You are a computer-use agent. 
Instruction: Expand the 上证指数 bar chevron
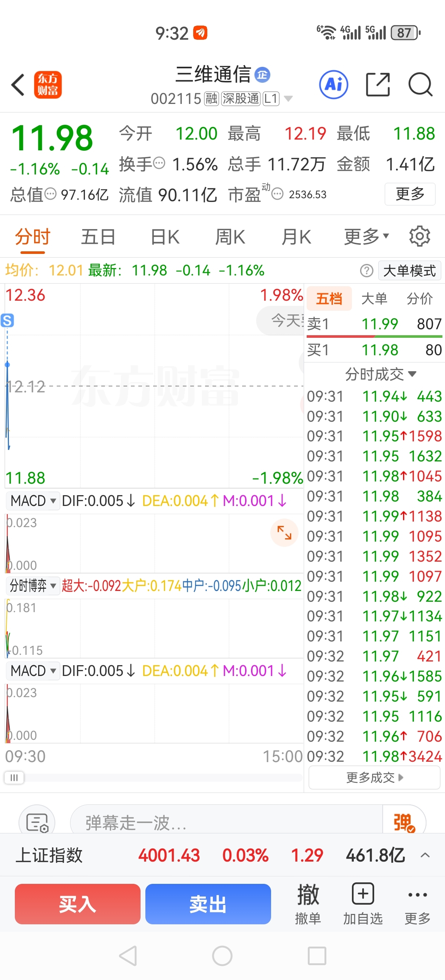[x=425, y=855]
